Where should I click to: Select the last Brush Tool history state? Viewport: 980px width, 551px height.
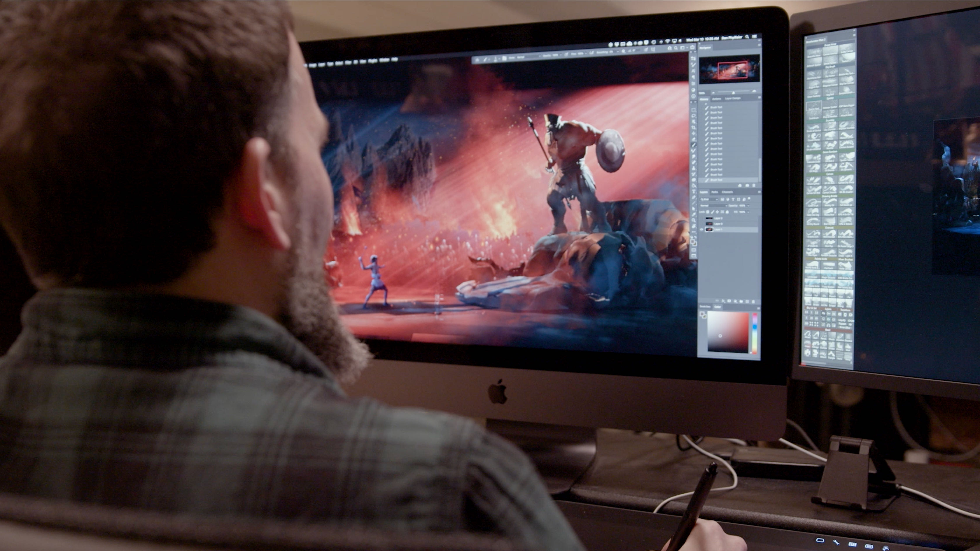717,180
